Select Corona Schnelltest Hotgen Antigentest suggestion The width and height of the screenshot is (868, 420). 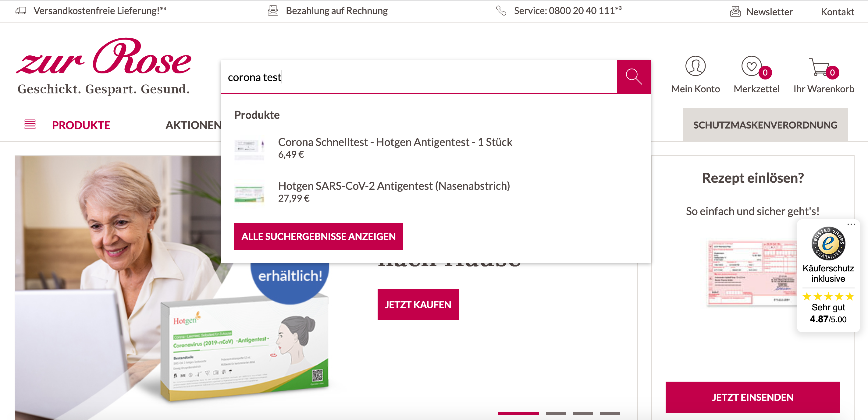click(395, 142)
